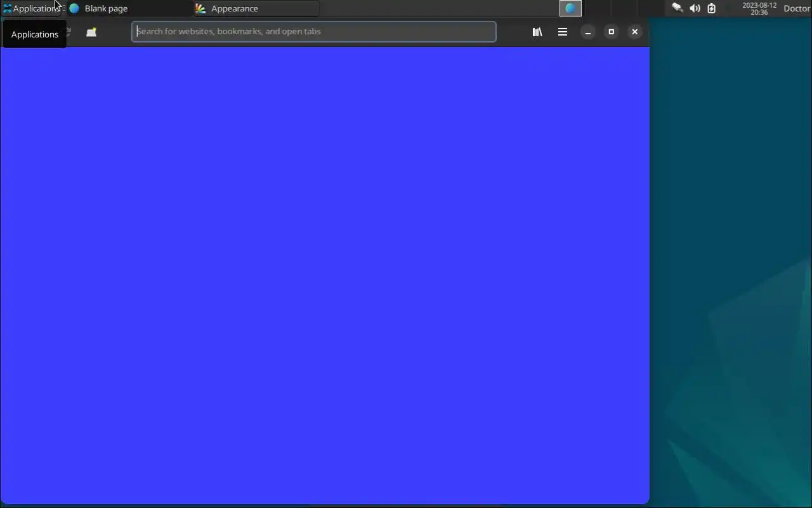This screenshot has width=812, height=508.
Task: Click the search for websites address bar
Action: pyautogui.click(x=313, y=32)
